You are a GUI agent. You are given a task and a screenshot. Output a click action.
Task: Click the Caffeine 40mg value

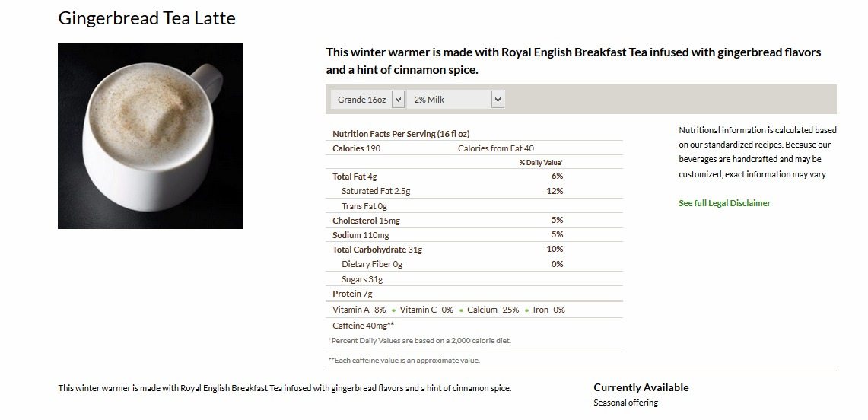pyautogui.click(x=363, y=326)
